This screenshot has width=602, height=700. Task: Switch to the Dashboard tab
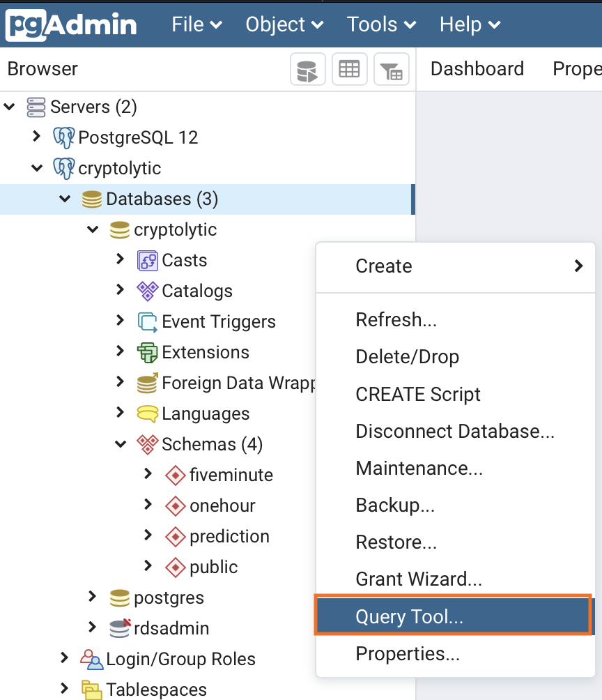click(x=477, y=69)
